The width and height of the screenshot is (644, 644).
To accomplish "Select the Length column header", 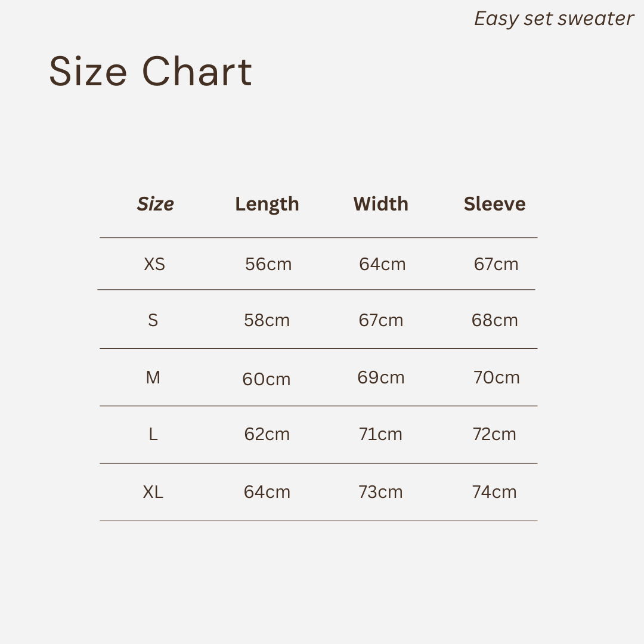I will click(267, 204).
